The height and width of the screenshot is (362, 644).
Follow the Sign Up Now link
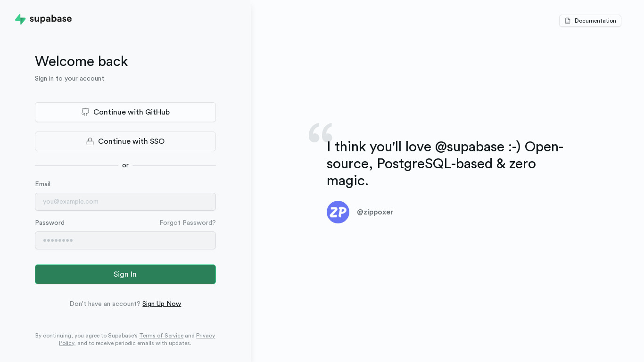coord(162,304)
